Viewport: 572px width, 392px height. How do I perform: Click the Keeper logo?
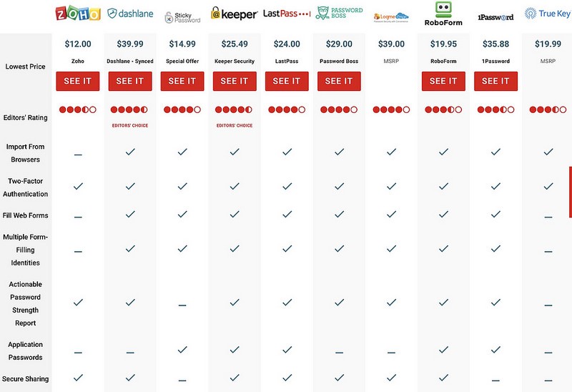click(234, 14)
